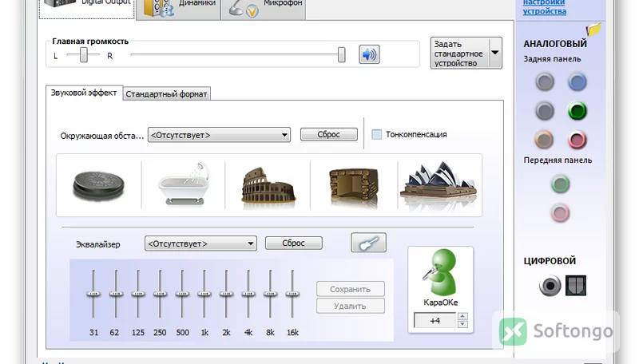Click the 4k equalizer slider
639x364 pixels.
point(248,294)
